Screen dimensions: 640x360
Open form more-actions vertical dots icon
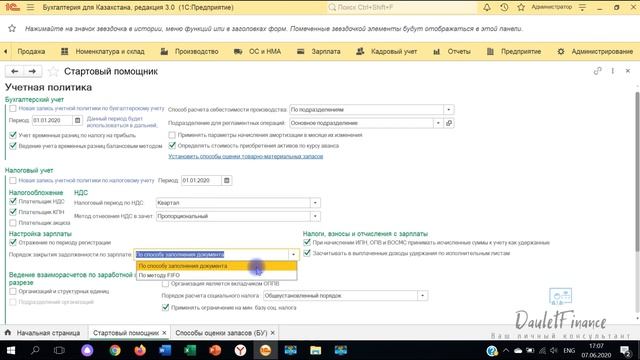click(x=613, y=71)
